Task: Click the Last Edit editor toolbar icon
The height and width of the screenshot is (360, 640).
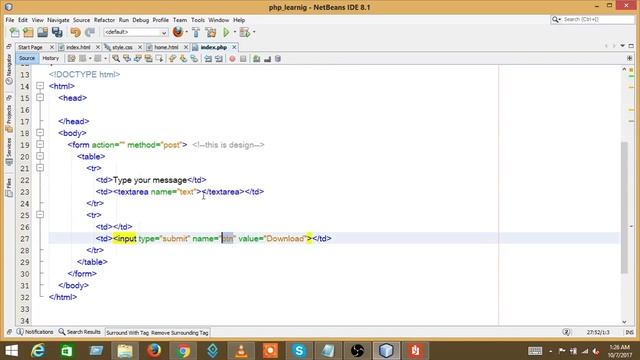Action: [x=71, y=59]
